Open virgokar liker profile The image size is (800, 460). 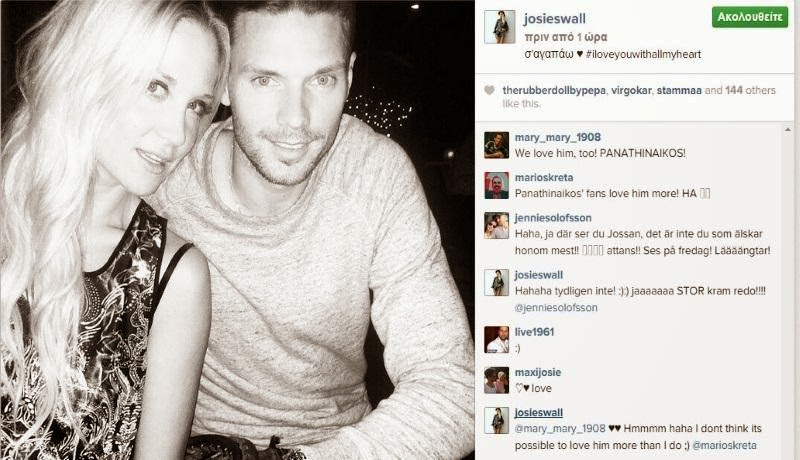click(631, 90)
